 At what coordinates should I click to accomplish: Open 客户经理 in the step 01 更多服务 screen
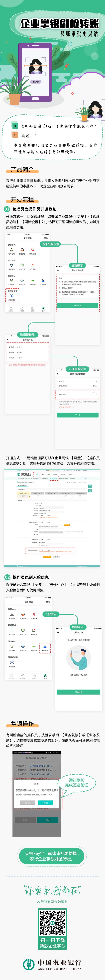click(x=11, y=251)
